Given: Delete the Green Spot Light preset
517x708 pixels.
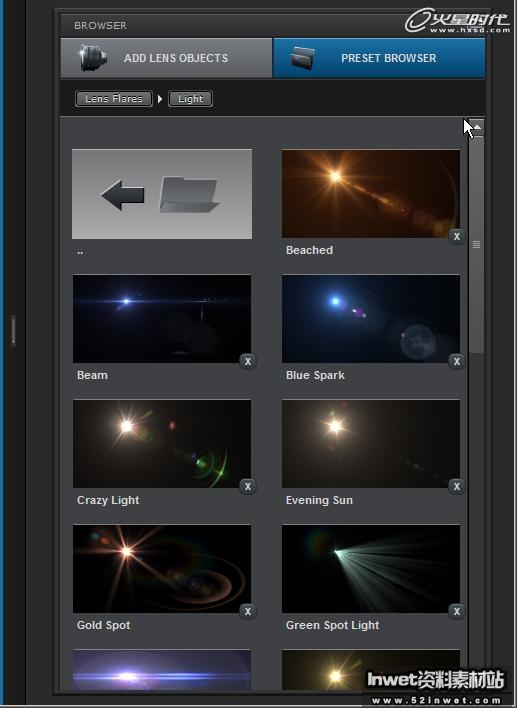Looking at the screenshot, I should pyautogui.click(x=457, y=611).
